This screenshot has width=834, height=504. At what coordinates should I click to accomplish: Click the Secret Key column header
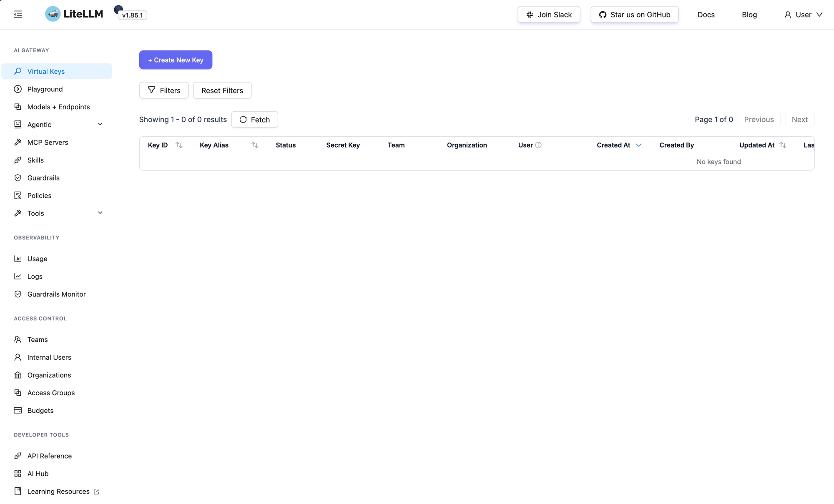[343, 145]
